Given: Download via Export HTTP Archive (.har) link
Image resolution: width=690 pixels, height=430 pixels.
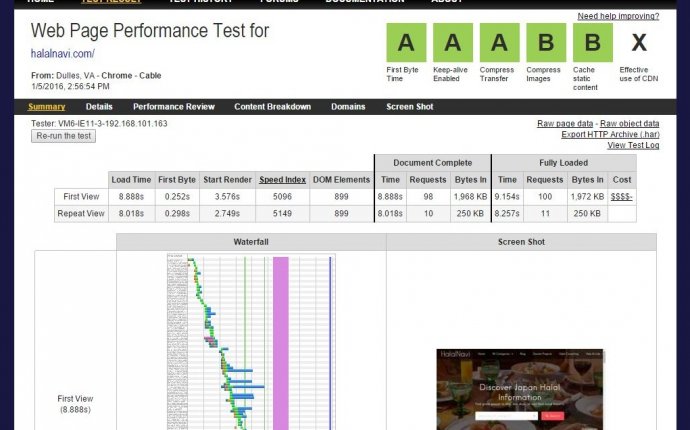Looking at the screenshot, I should pos(610,134).
